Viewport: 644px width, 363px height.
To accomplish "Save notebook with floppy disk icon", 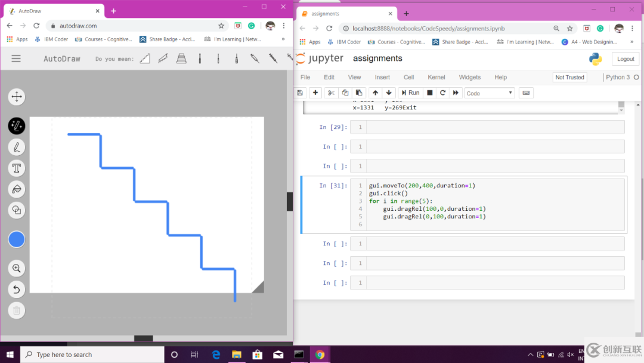I will coord(300,93).
